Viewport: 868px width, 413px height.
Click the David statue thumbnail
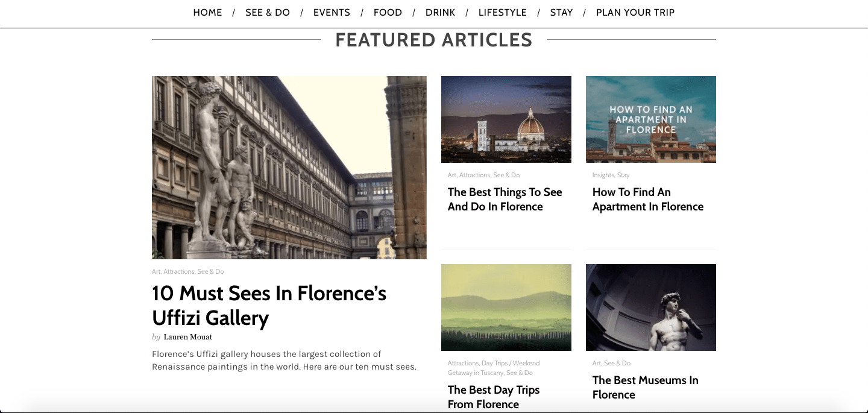pyautogui.click(x=650, y=307)
